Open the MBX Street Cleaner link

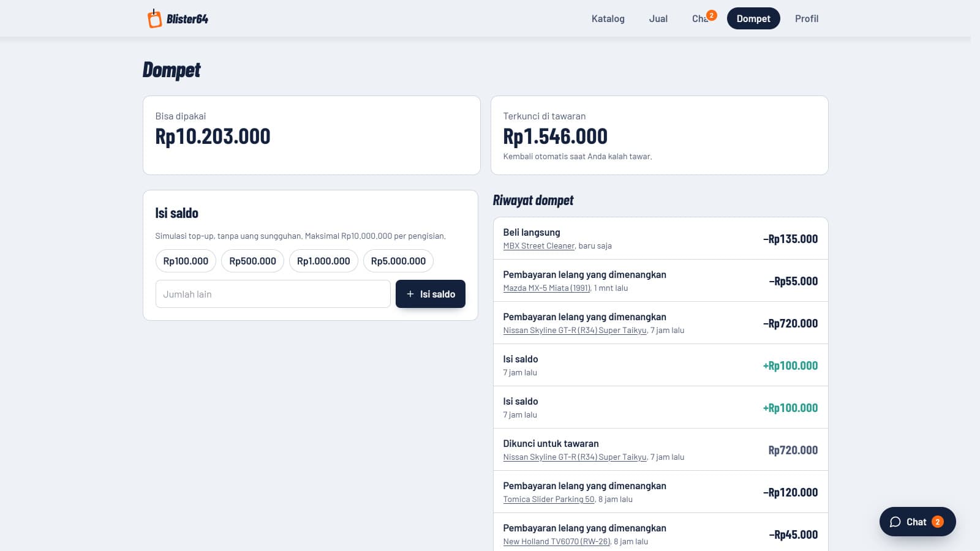539,246
